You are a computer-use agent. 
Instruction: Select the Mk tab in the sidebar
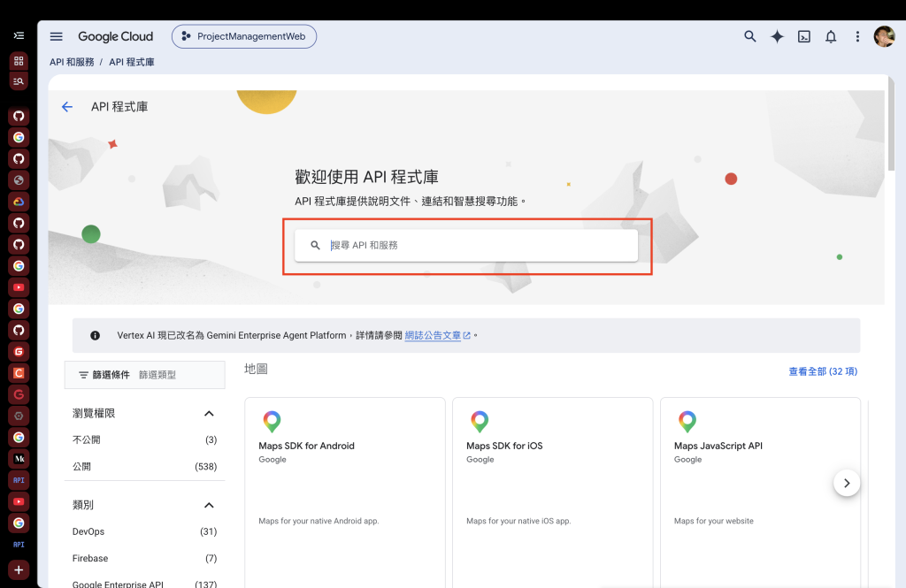point(19,459)
